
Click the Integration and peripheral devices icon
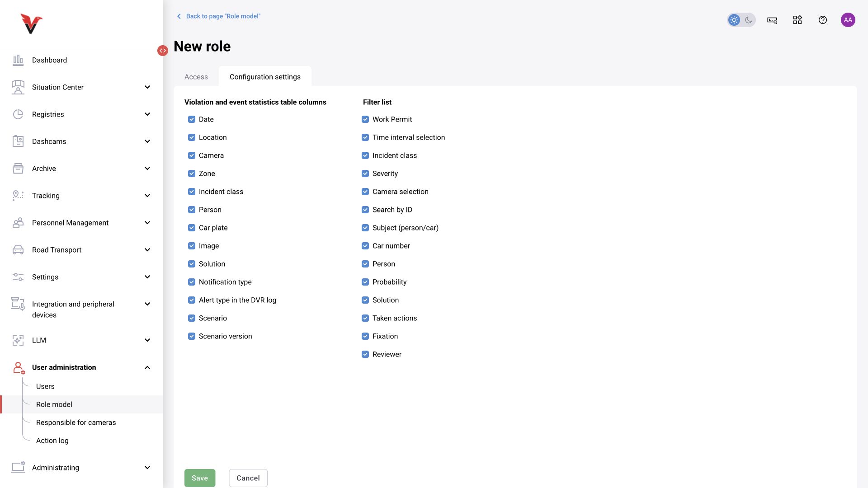coord(18,304)
